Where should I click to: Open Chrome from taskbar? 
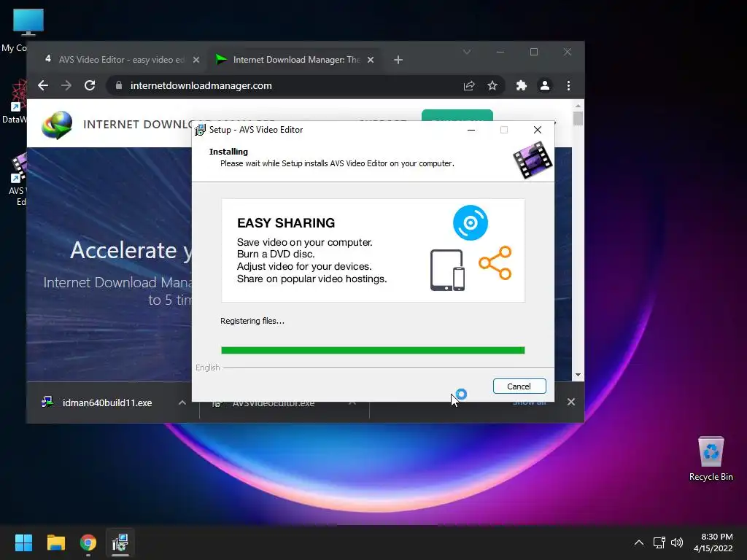coord(88,542)
